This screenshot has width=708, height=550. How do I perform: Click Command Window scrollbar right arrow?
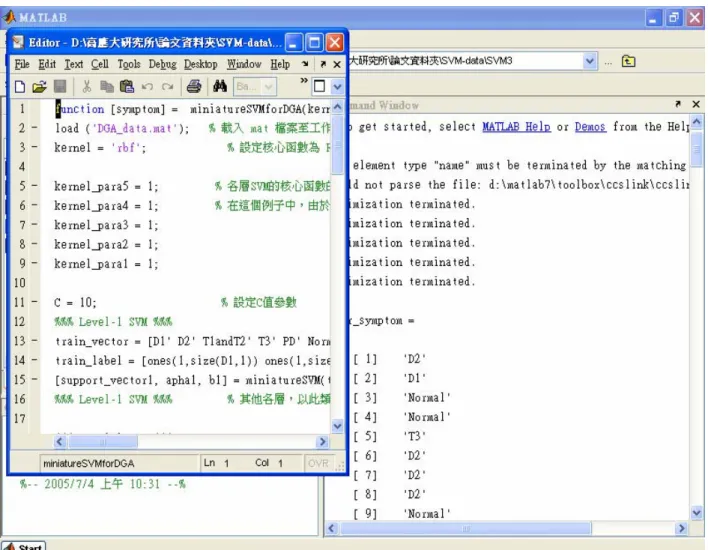click(x=681, y=528)
